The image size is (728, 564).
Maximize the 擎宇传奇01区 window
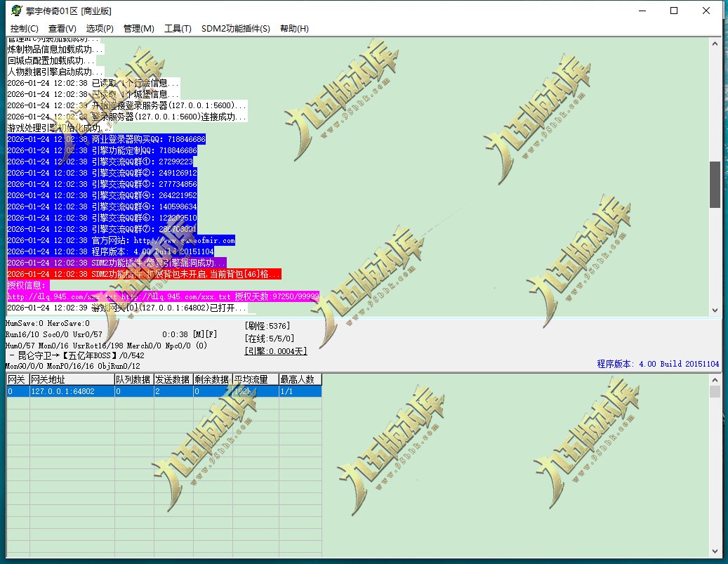click(x=674, y=11)
